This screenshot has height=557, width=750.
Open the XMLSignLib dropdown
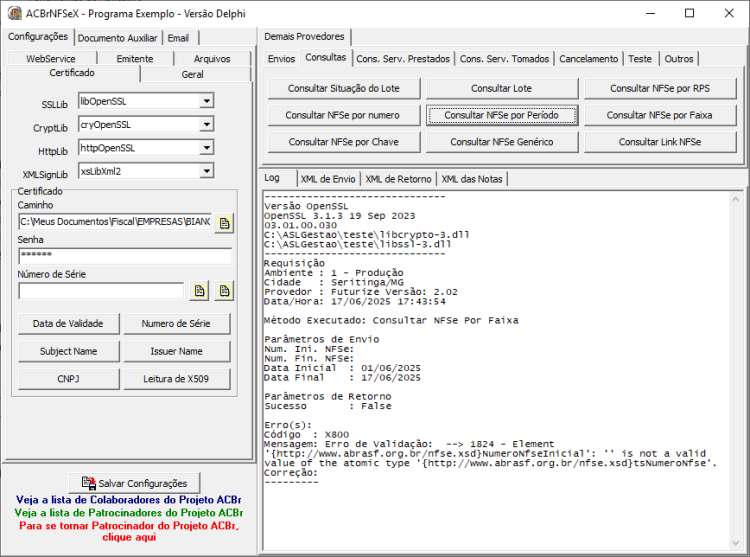[207, 171]
